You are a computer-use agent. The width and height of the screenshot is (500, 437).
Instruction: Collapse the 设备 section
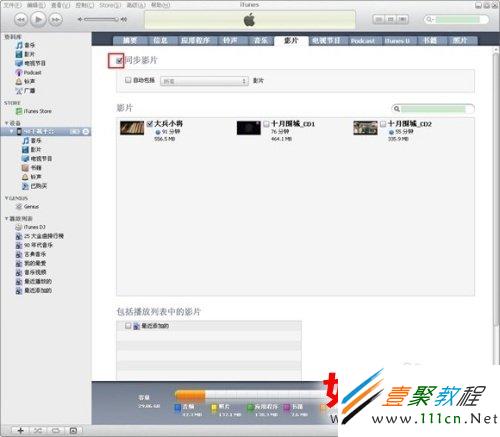[x=7, y=123]
